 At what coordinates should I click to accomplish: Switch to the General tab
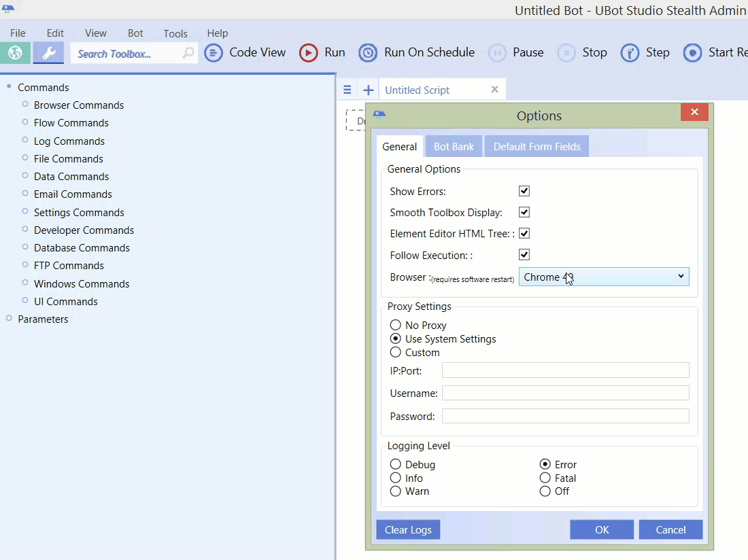click(x=399, y=146)
